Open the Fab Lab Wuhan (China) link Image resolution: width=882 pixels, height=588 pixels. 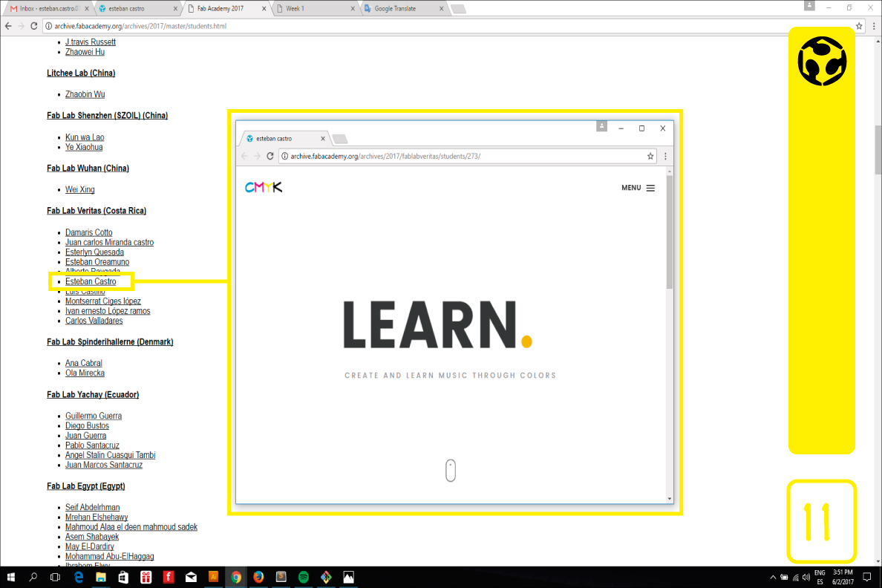pyautogui.click(x=88, y=169)
